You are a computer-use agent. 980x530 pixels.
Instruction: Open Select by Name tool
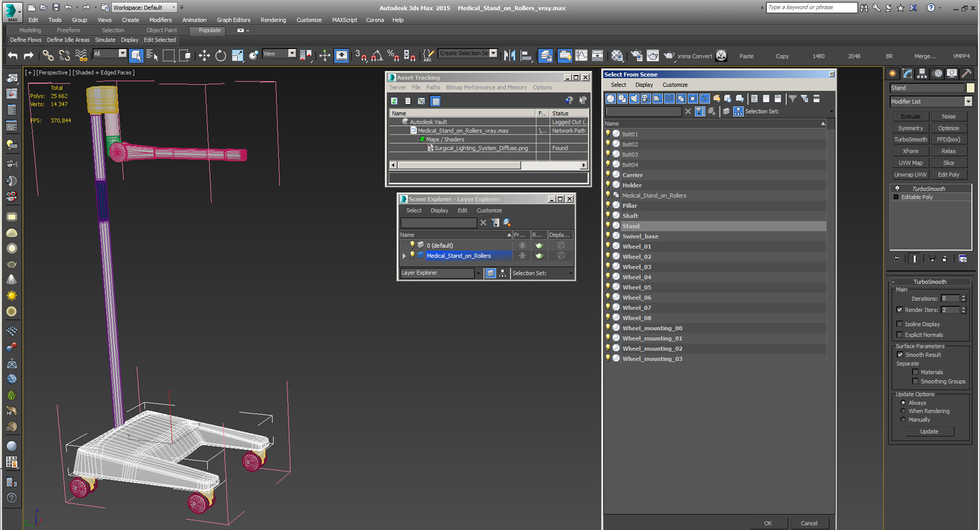(152, 56)
